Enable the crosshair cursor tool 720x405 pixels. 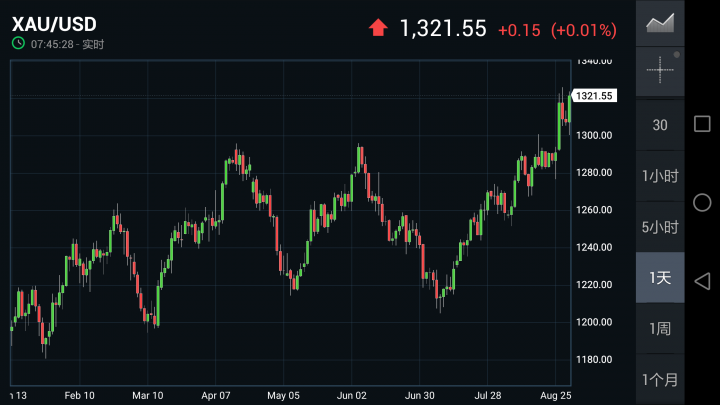click(660, 69)
